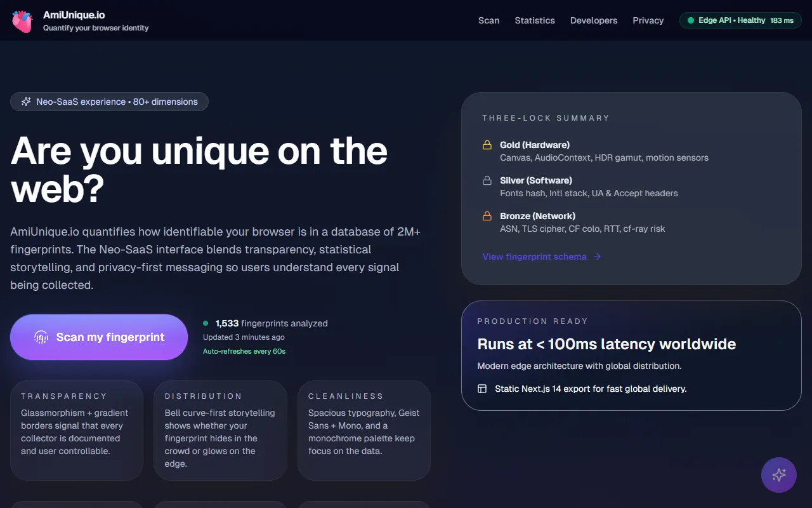This screenshot has width=812, height=508.
Task: Open the Statistics navigation item
Action: [534, 20]
